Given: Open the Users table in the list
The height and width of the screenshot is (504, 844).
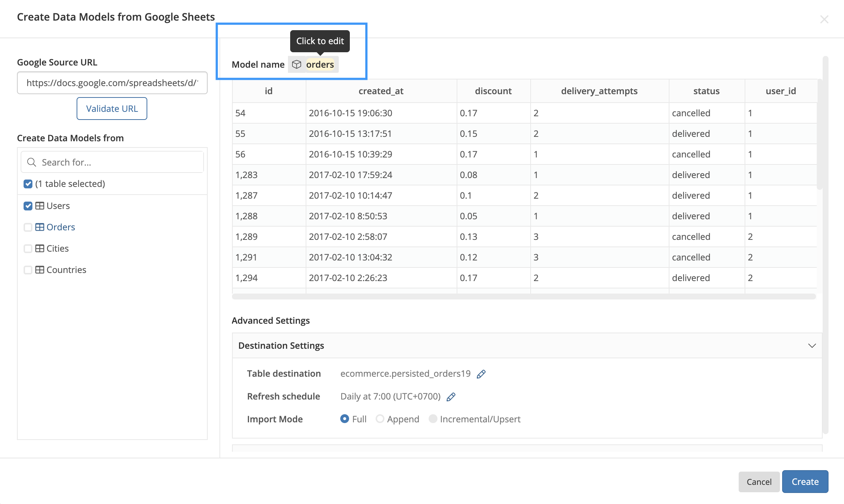Looking at the screenshot, I should pyautogui.click(x=58, y=206).
